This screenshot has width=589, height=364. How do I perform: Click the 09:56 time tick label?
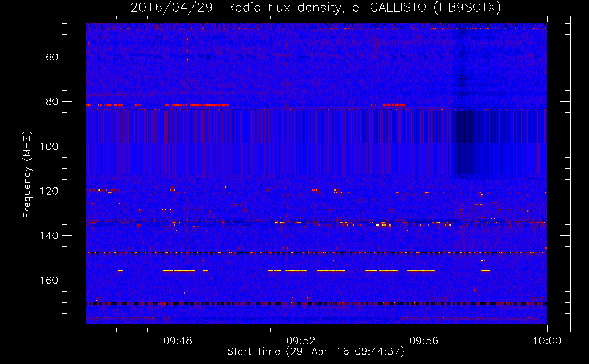pyautogui.click(x=424, y=341)
